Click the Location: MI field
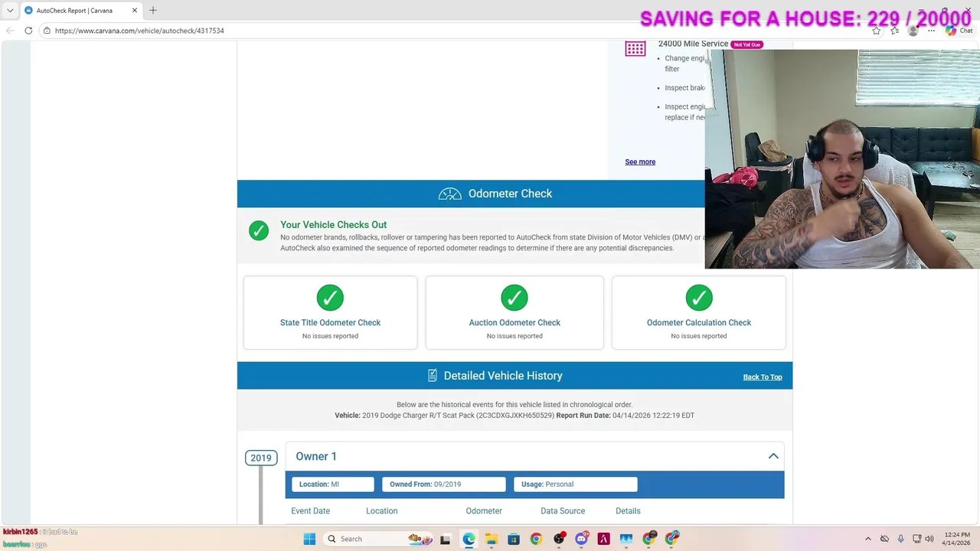 [x=333, y=484]
